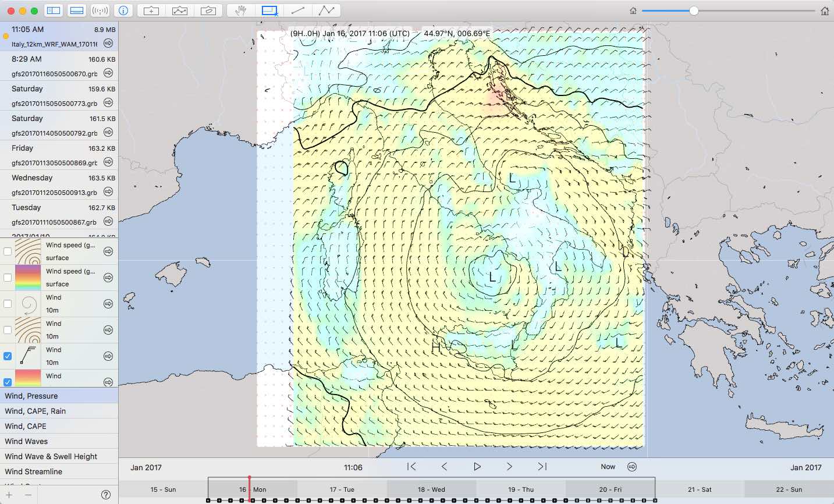The width and height of the screenshot is (834, 504).
Task: Uncheck the bottom Wind color layer checkbox
Action: [8, 382]
